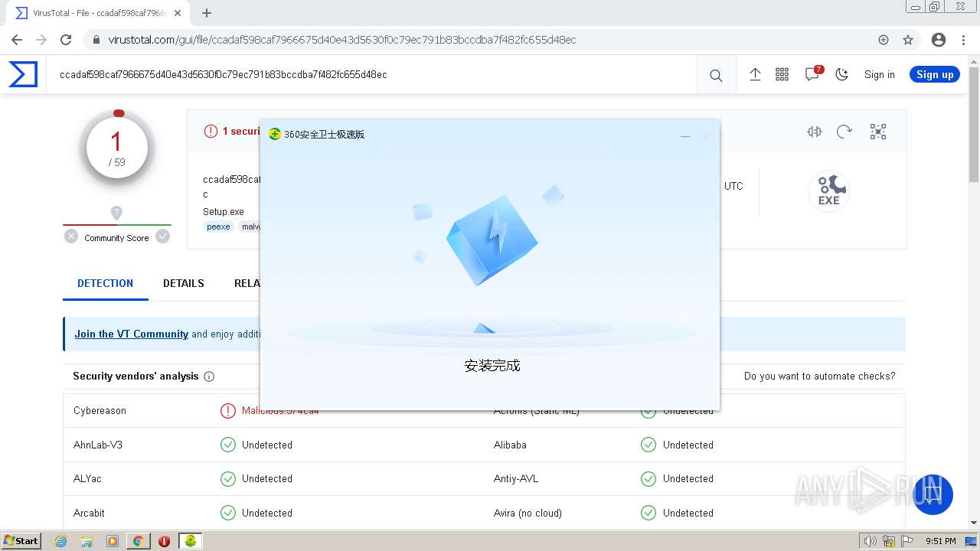
Task: Click the upload file icon
Action: pos(755,74)
